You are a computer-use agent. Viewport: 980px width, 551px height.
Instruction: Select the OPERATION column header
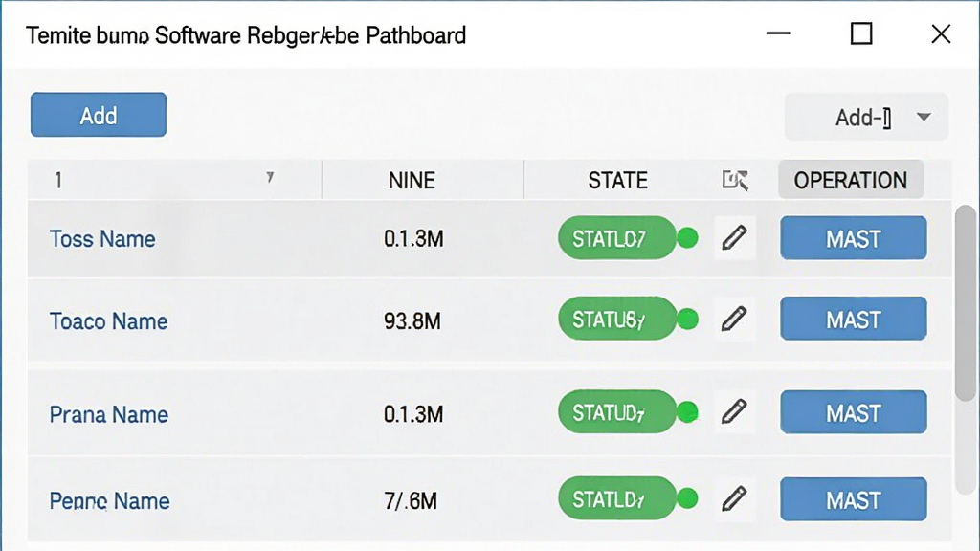pos(851,180)
